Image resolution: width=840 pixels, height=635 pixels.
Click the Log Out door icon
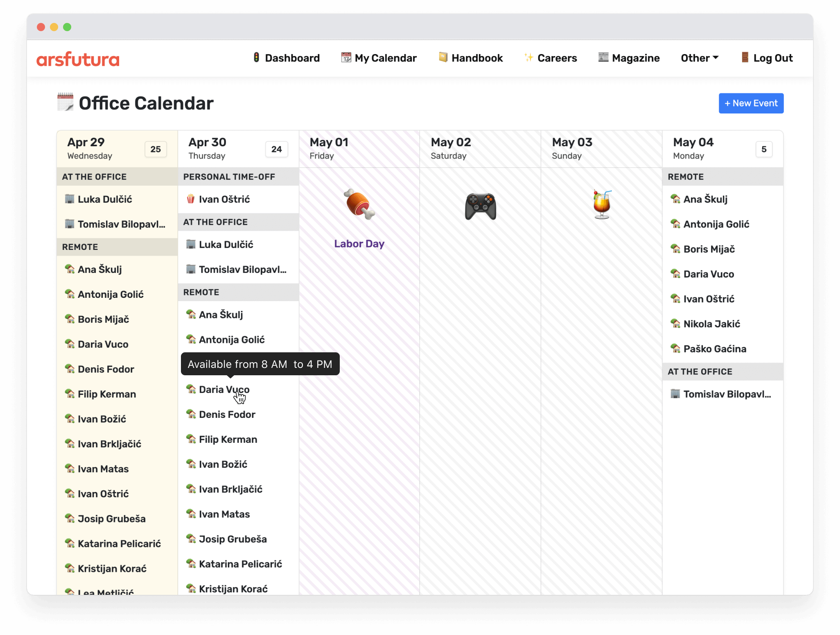pyautogui.click(x=745, y=57)
